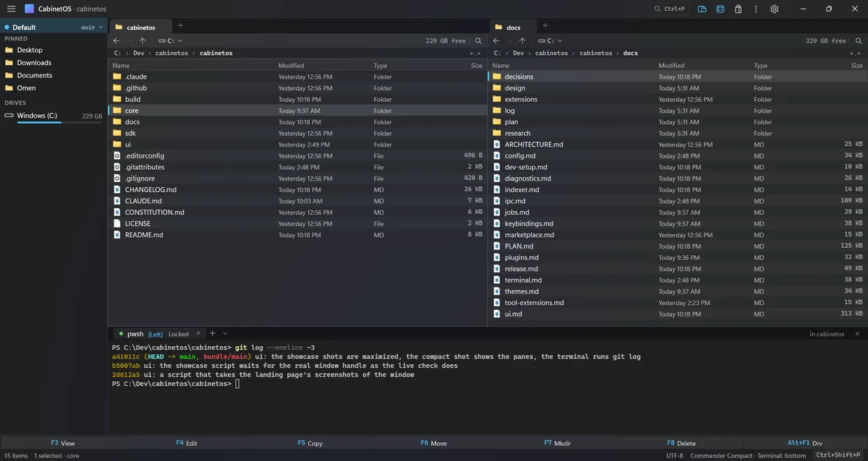Close the terminal panel
Screen dimensions: 868x461
pyautogui.click(x=858, y=334)
